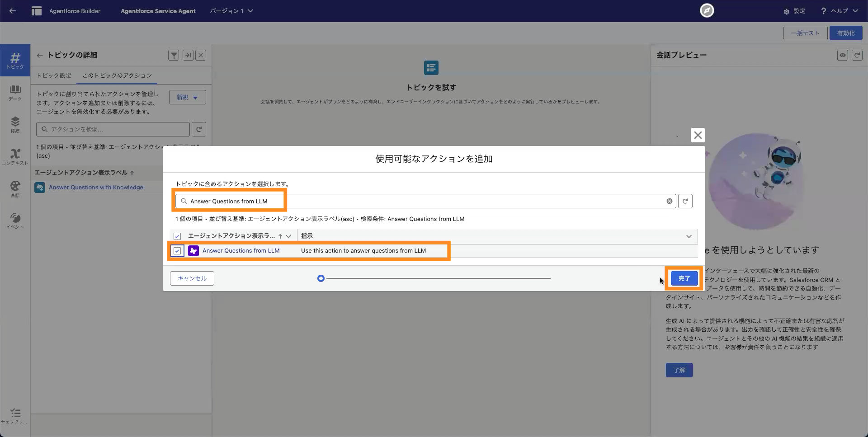Click the 完了 button
Screen dimensions: 868x437
684,278
